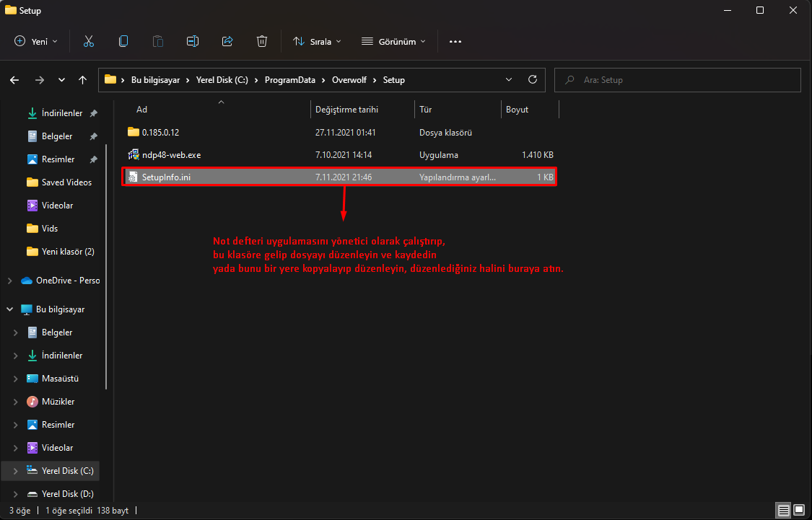Go forward with the right arrow
This screenshot has width=812, height=520.
(40, 80)
